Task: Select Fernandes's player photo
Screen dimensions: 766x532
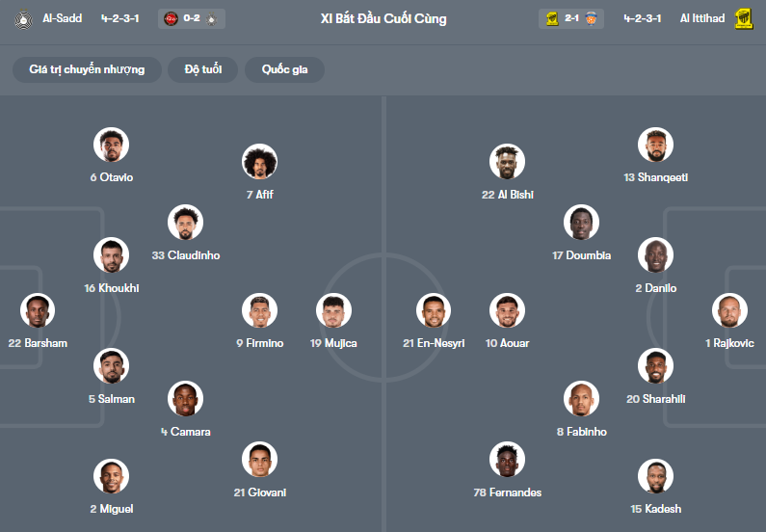Action: pos(508,460)
